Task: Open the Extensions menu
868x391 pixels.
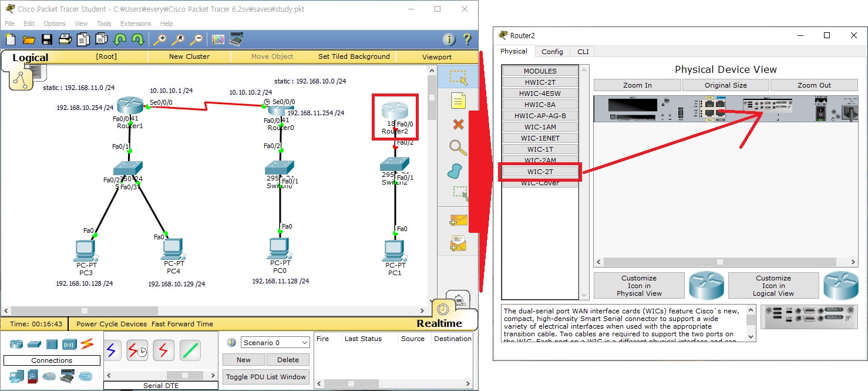Action: (x=136, y=24)
